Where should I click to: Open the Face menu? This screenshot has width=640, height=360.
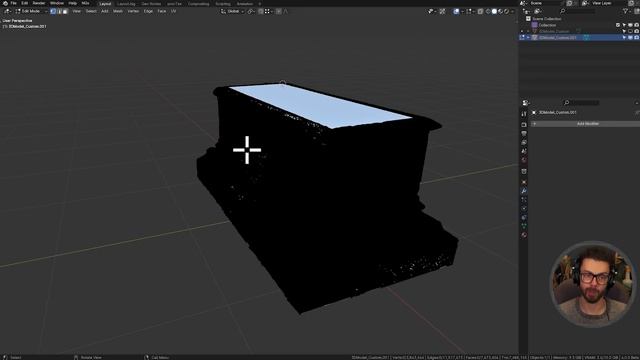click(x=162, y=11)
